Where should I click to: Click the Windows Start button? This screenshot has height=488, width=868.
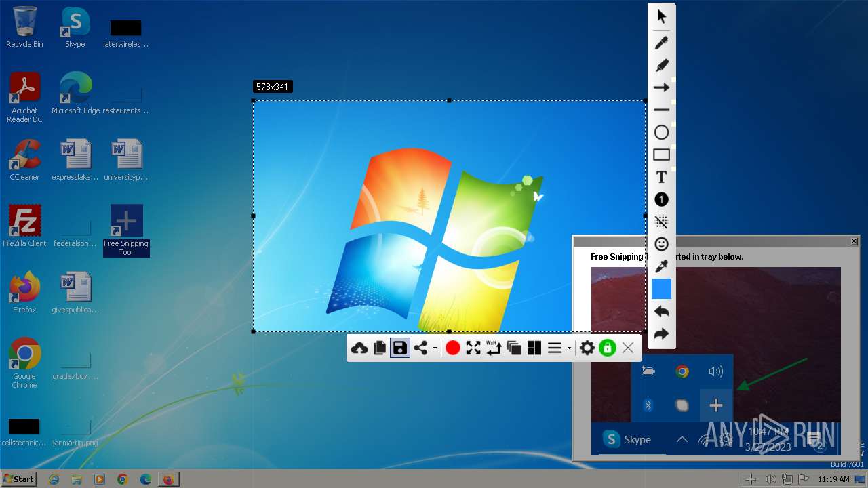coord(19,479)
